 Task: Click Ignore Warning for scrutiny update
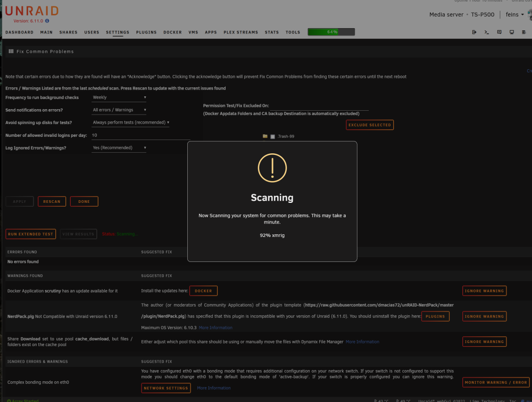coord(484,291)
